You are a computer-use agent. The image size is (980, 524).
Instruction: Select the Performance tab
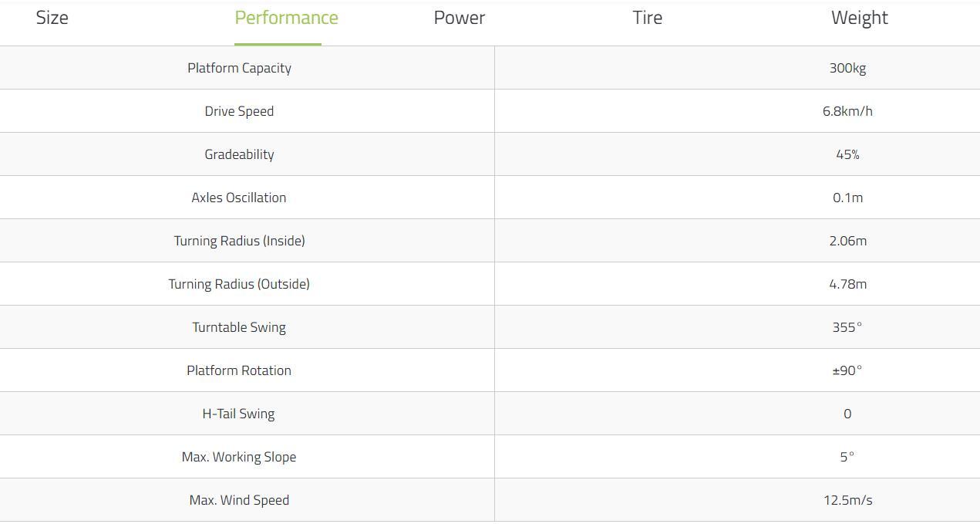[x=286, y=18]
